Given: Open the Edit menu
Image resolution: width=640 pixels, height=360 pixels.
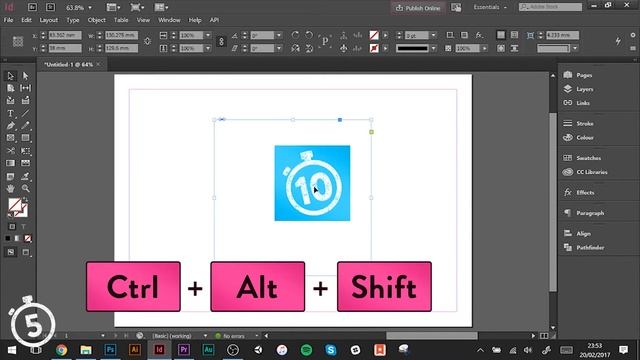Looking at the screenshot, I should tap(27, 20).
